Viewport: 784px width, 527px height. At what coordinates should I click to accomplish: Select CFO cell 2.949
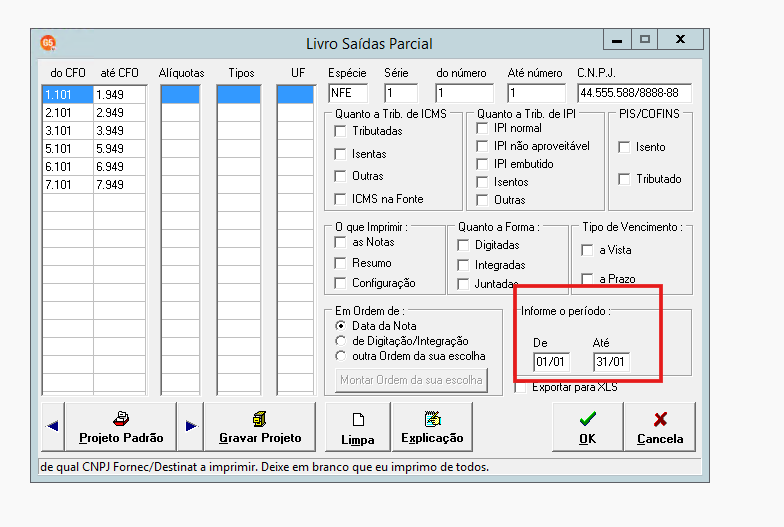[x=120, y=112]
